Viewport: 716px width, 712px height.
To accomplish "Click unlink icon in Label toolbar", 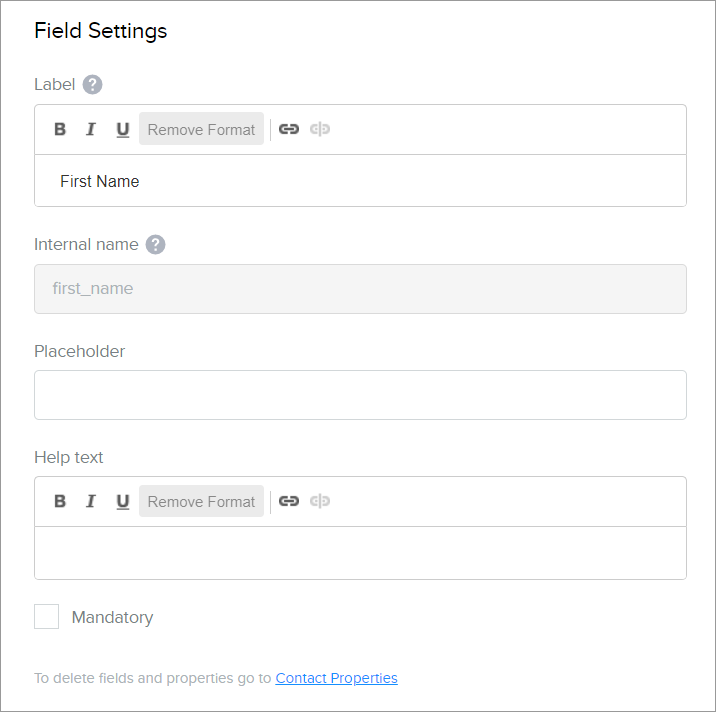I will 320,129.
